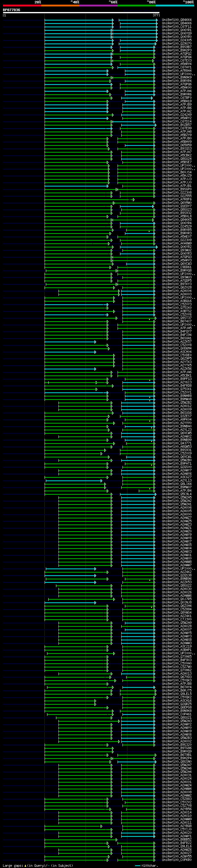This screenshot has width=197, height=868.
Task: Select the UniRef100_C6TBF0 label
Action: tap(177, 98)
